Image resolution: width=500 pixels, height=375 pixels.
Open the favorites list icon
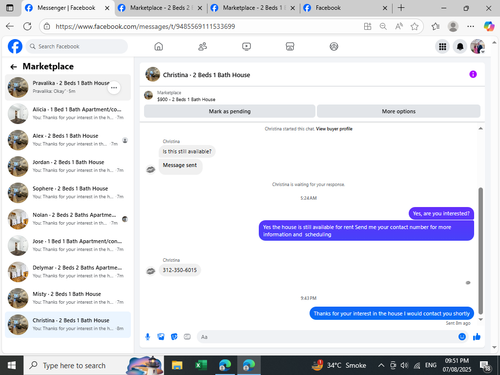[435, 26]
